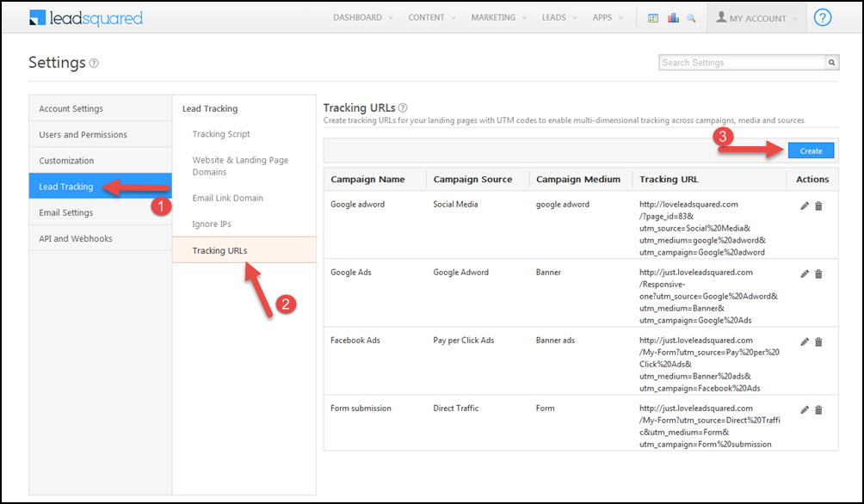Click the Create button
The image size is (864, 504).
point(810,150)
